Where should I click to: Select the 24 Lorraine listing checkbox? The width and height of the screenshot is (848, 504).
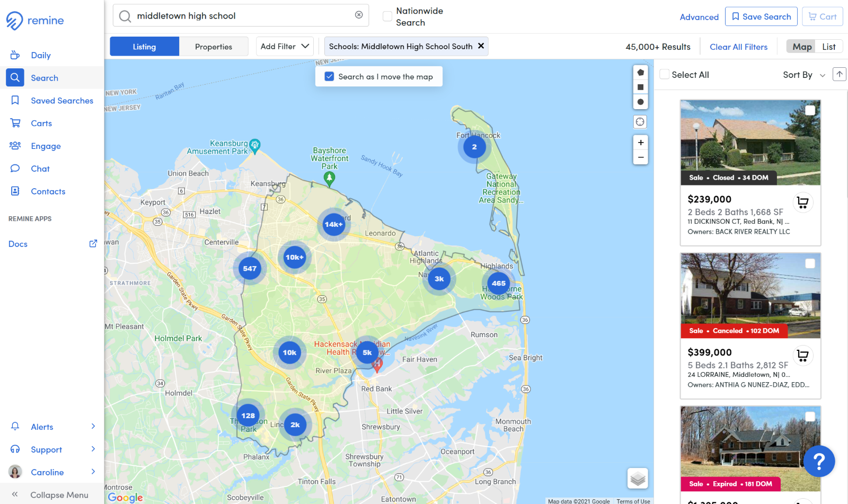point(810,263)
